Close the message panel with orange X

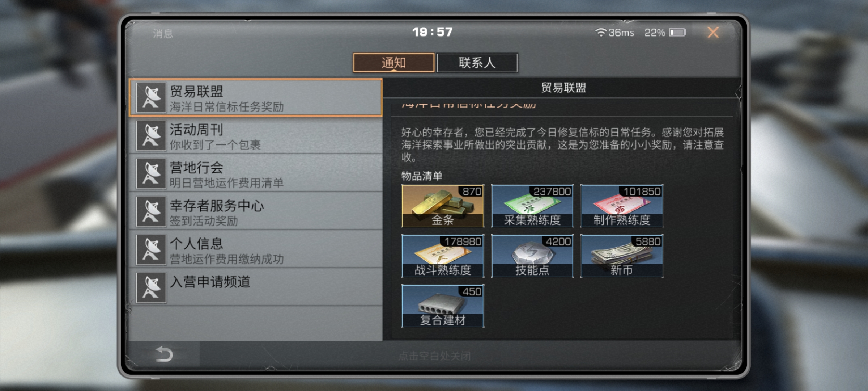[x=713, y=33]
